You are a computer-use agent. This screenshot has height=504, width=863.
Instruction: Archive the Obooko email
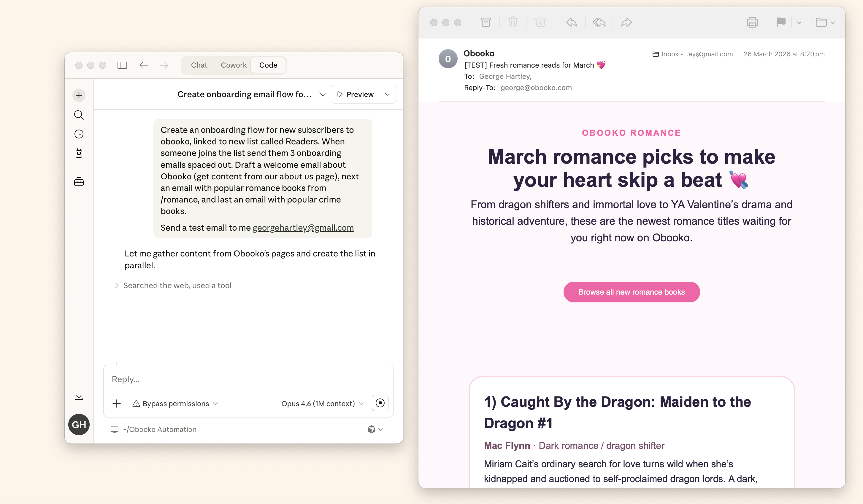[x=486, y=22]
